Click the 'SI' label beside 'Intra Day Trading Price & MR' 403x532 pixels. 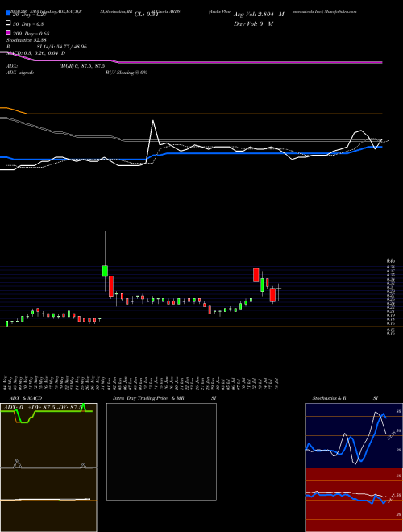(x=214, y=398)
